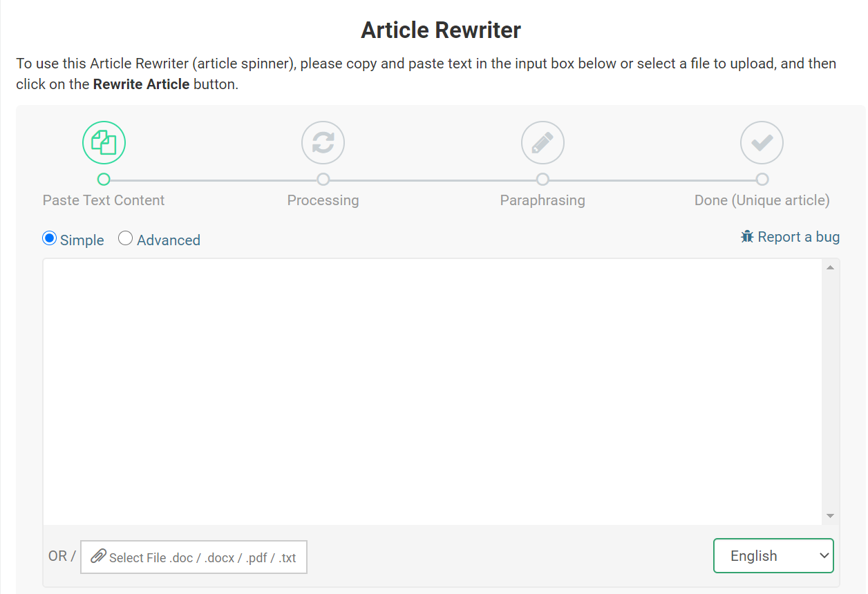
Task: Click the Paraphrasing step label
Action: (x=542, y=200)
